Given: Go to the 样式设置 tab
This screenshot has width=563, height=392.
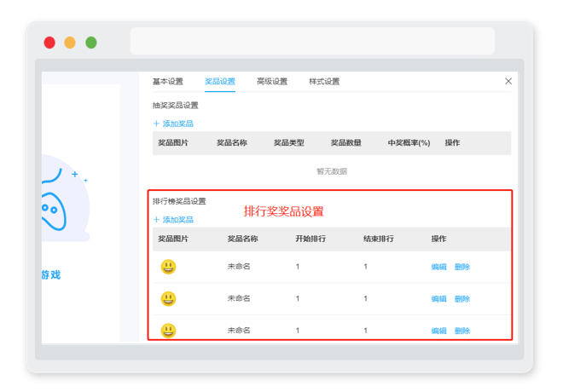Looking at the screenshot, I should [324, 82].
